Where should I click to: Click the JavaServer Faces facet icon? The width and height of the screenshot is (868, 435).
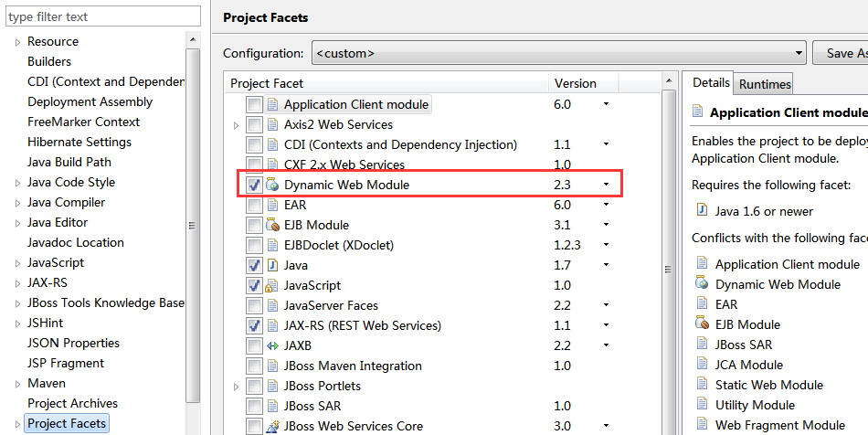271,305
